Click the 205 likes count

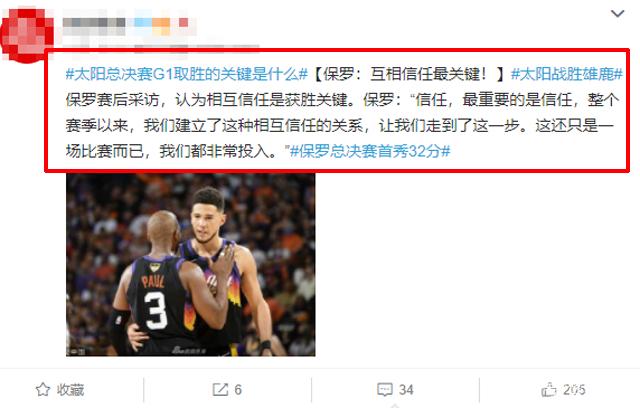tap(574, 390)
